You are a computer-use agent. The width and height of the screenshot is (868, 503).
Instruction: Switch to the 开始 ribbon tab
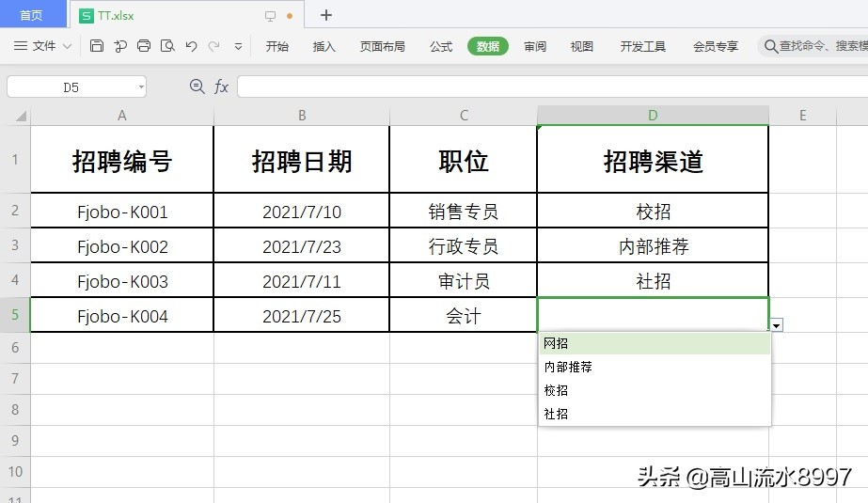point(276,46)
